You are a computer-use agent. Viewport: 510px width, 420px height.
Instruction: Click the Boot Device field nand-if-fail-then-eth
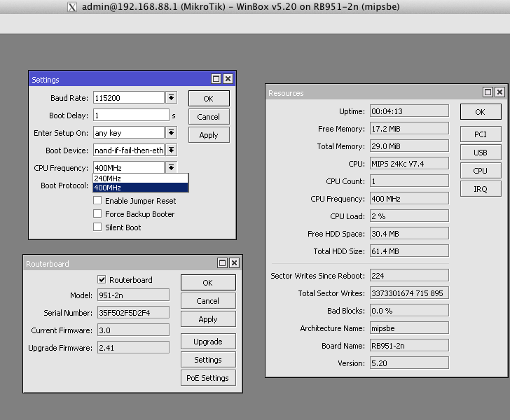pos(129,150)
